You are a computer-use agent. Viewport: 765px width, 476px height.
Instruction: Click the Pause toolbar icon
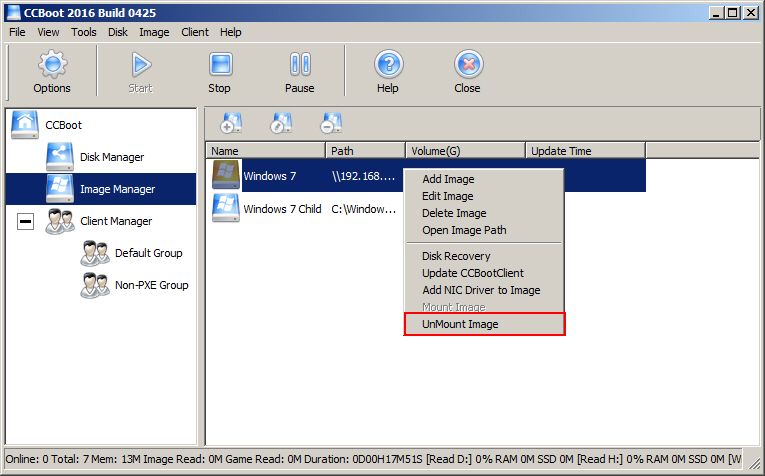pos(300,64)
